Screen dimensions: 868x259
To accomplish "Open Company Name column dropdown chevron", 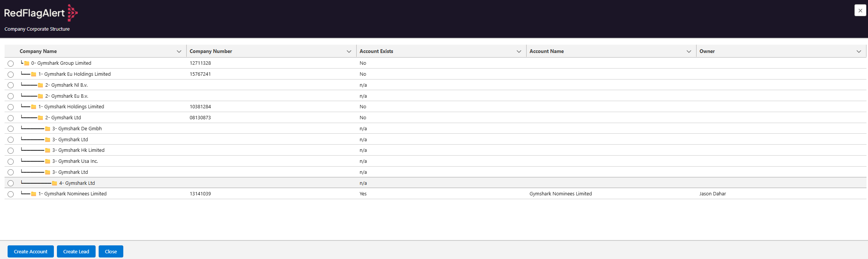I will pos(179,51).
